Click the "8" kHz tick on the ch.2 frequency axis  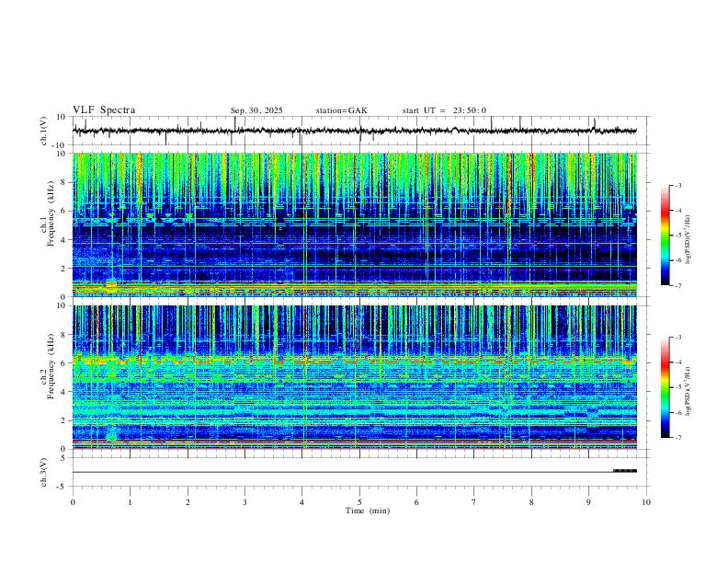(x=63, y=335)
